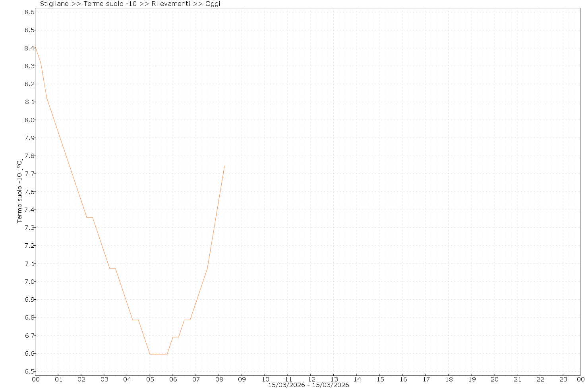Viewport: 588px width, 389px height.
Task: Click the 8.0 temperature axis label
Action: click(30, 120)
